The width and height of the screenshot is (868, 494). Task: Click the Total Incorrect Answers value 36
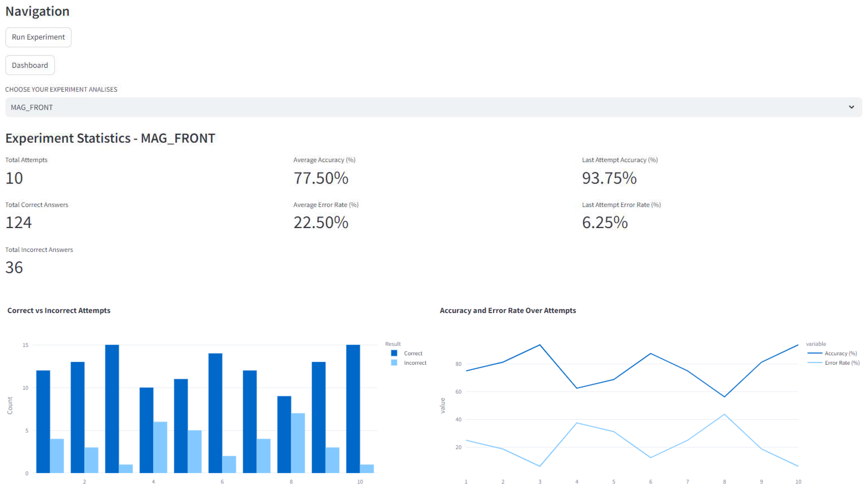click(x=14, y=267)
